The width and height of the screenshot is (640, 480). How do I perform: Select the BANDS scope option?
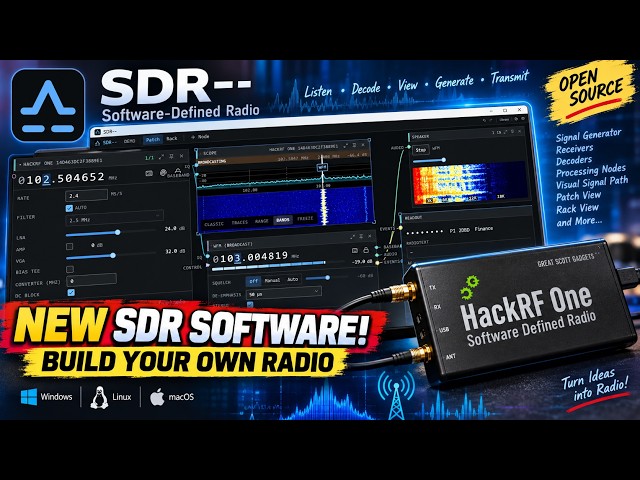tap(282, 220)
